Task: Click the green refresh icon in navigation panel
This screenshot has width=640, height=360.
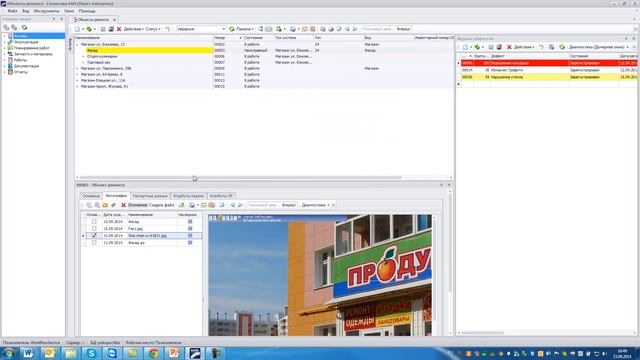Action: click(24, 27)
